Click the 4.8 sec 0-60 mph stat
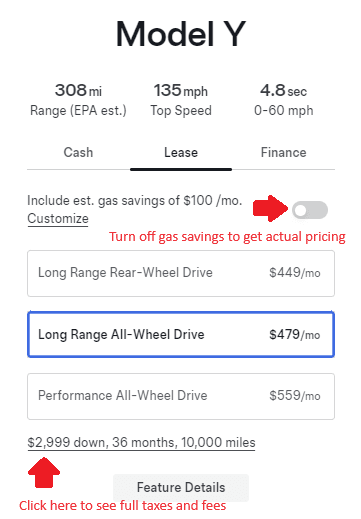The image size is (361, 519). coord(284,99)
